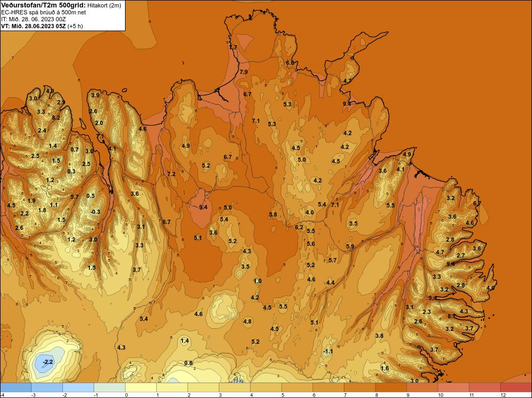Click the 2.3 temperature value

point(427,312)
